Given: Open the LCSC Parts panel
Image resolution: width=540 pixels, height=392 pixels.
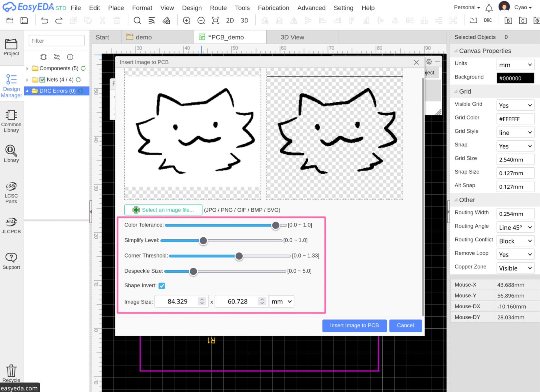Looking at the screenshot, I should (11, 193).
